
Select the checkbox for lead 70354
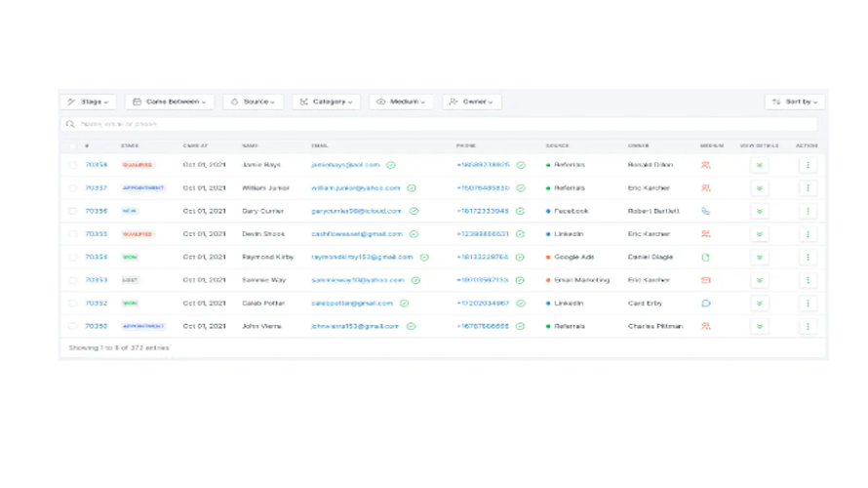pyautogui.click(x=72, y=257)
